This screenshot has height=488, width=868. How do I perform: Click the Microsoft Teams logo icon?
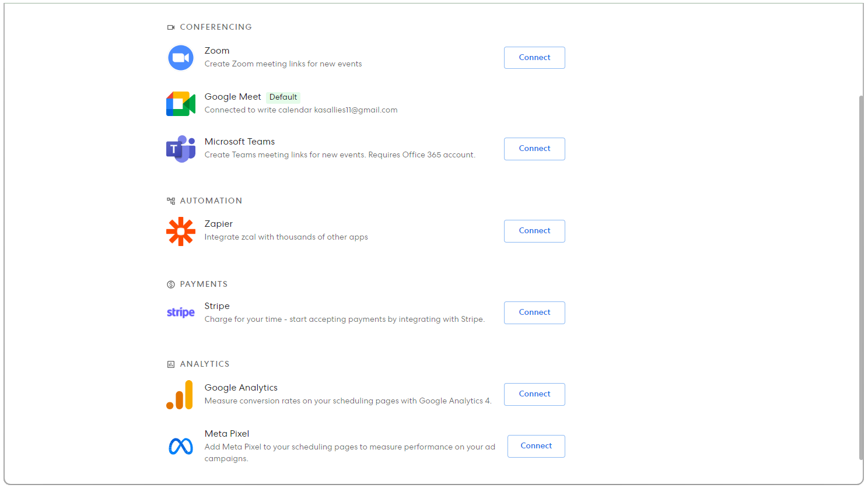(181, 149)
